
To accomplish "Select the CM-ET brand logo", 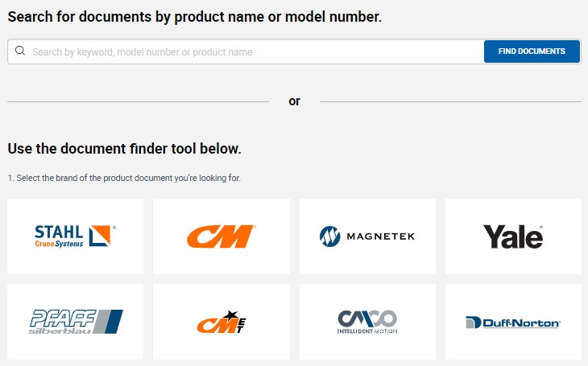I will point(222,322).
